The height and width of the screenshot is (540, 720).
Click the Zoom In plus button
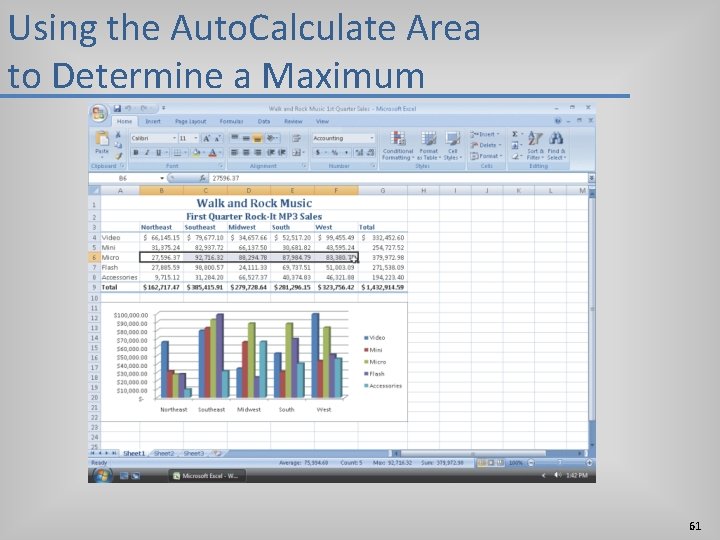pos(589,463)
